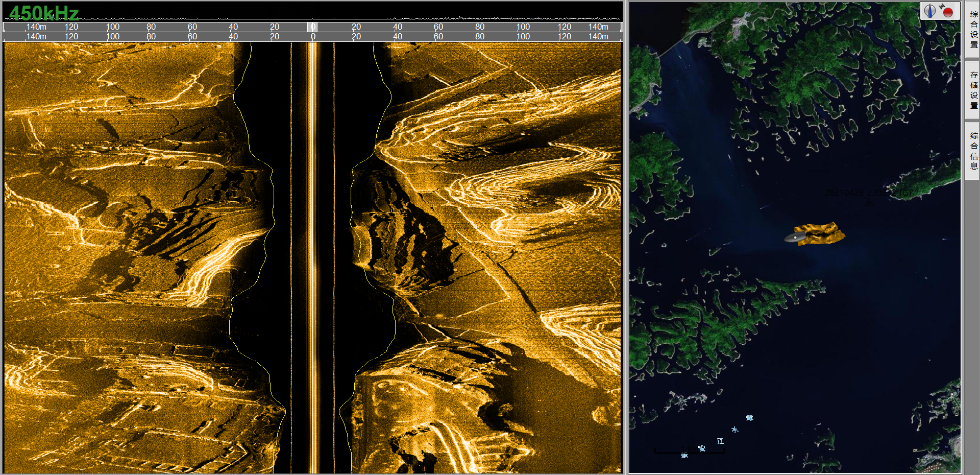This screenshot has width=980, height=475.
Task: Click the 450kHz frequency label
Action: pos(44,13)
